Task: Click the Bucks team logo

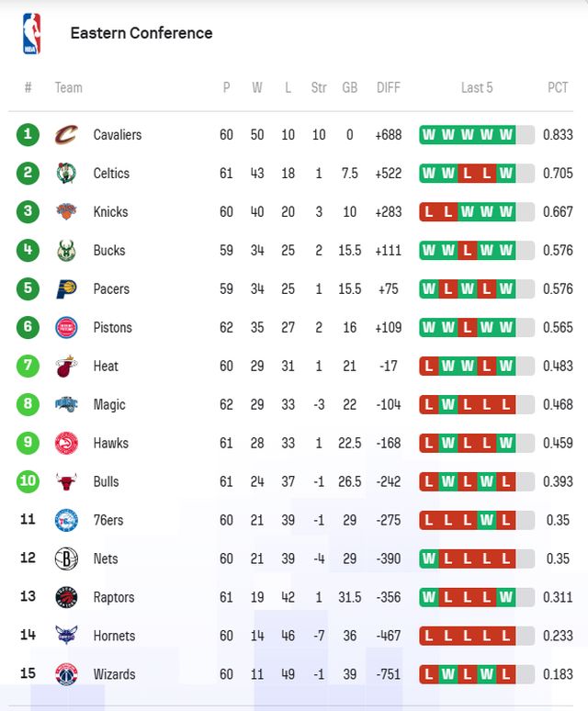Action: click(66, 251)
